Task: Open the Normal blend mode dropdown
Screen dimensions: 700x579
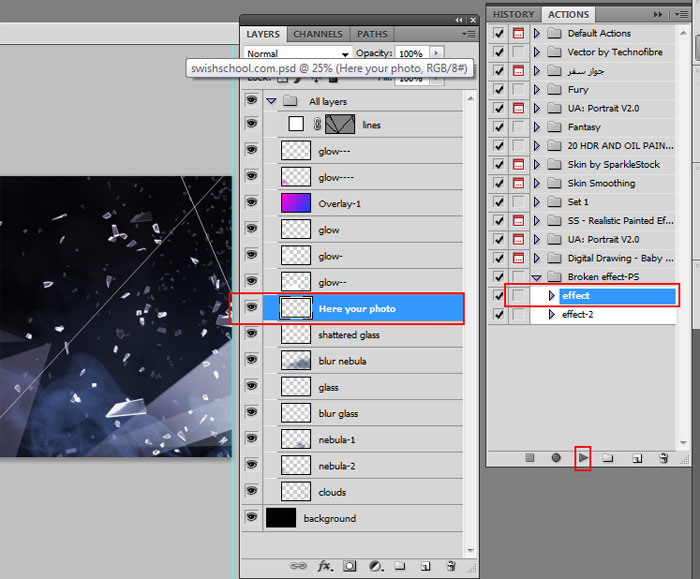Action: (298, 53)
